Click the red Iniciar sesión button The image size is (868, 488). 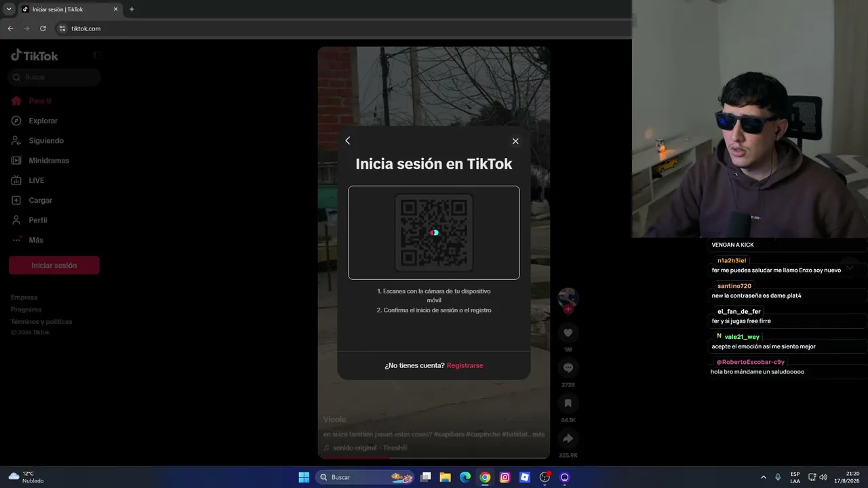(x=54, y=265)
